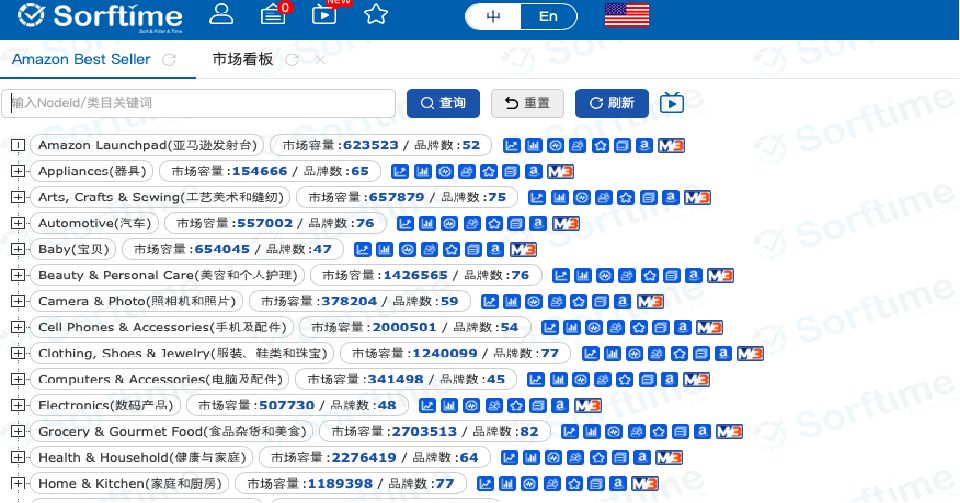This screenshot has height=503, width=960.
Task: Open M3 icon for Amazon Launchpad
Action: pyautogui.click(x=671, y=146)
